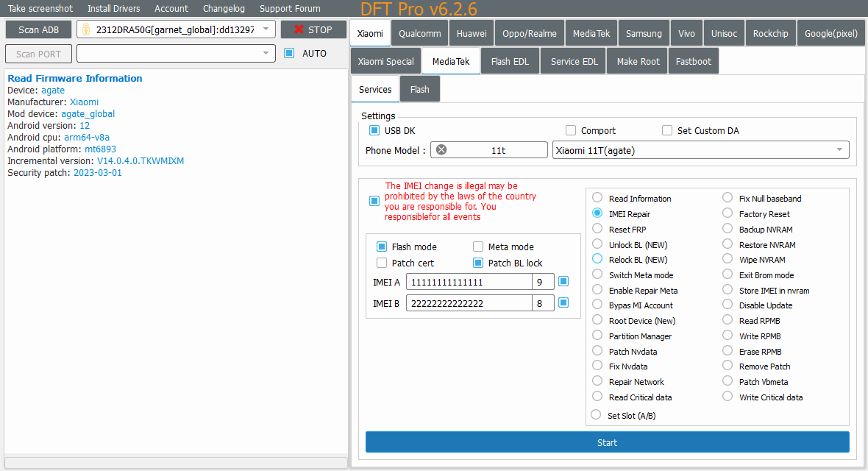
Task: Choose Set Slot (A/B) option
Action: [596, 415]
